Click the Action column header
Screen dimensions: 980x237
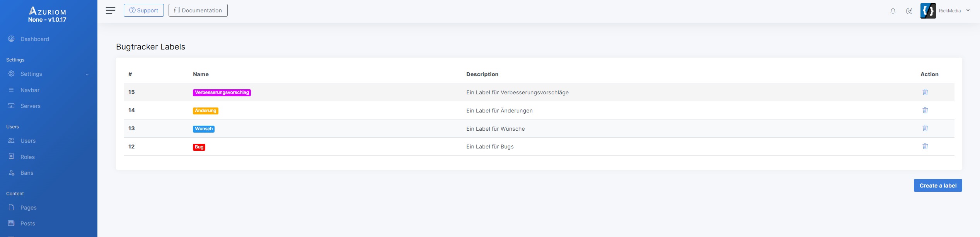click(x=929, y=74)
